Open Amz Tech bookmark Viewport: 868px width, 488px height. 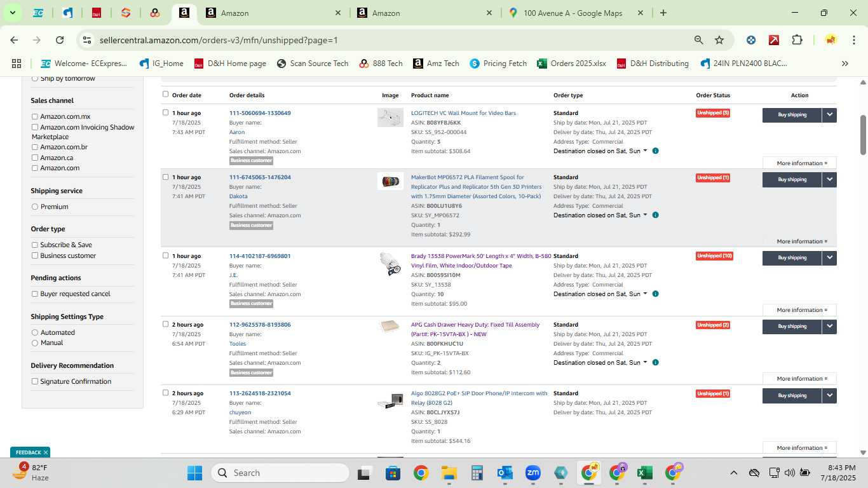436,64
